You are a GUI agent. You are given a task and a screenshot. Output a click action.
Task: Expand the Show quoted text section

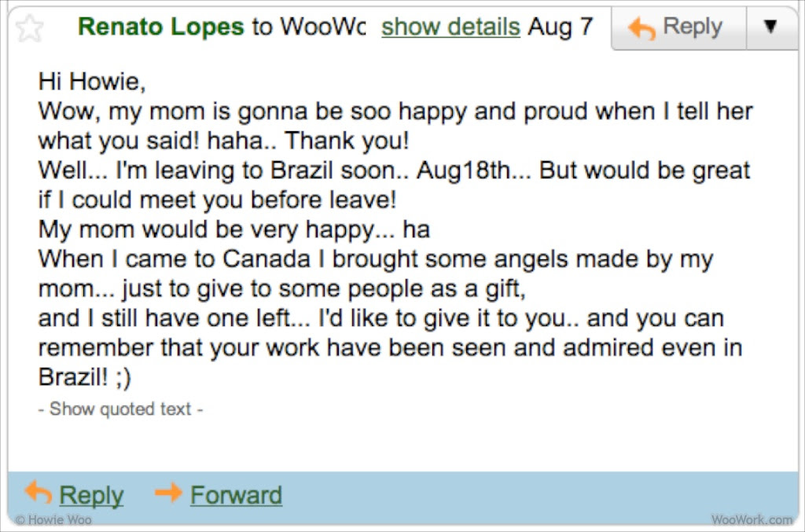click(120, 409)
